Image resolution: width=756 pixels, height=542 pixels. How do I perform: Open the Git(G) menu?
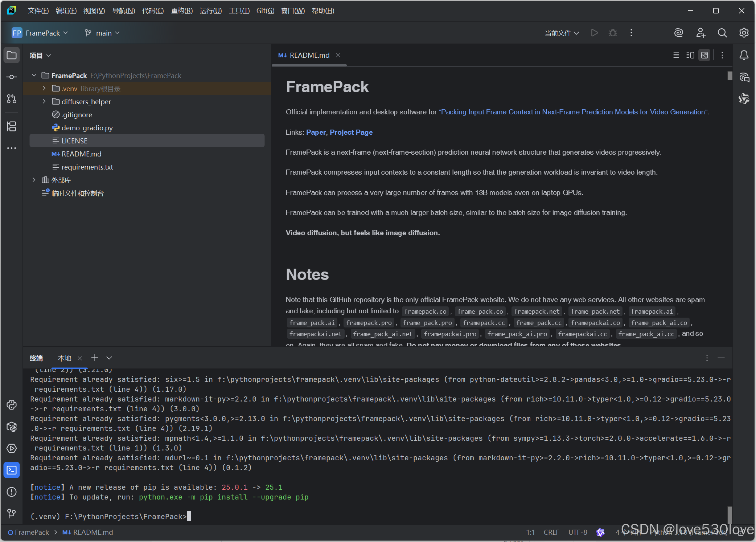tap(265, 11)
